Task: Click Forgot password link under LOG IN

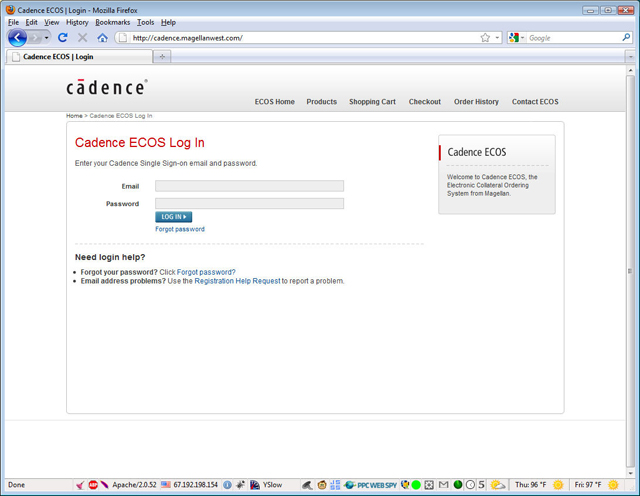Action: click(180, 229)
